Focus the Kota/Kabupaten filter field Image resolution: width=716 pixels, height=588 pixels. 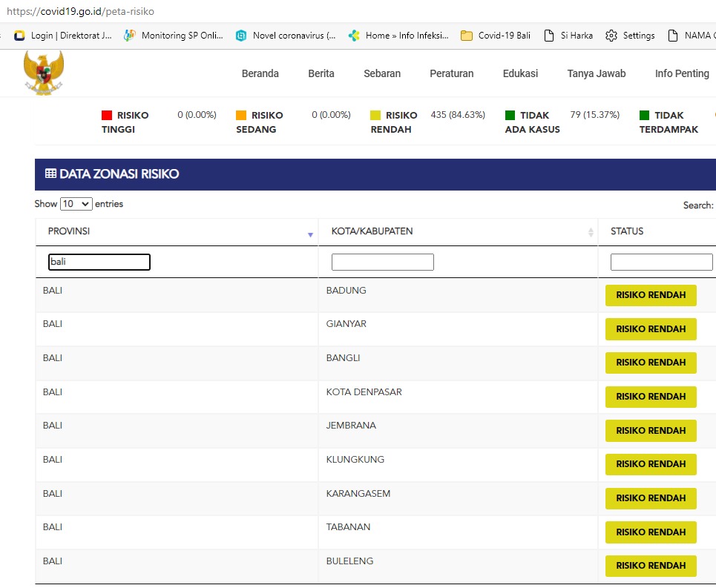coord(382,262)
